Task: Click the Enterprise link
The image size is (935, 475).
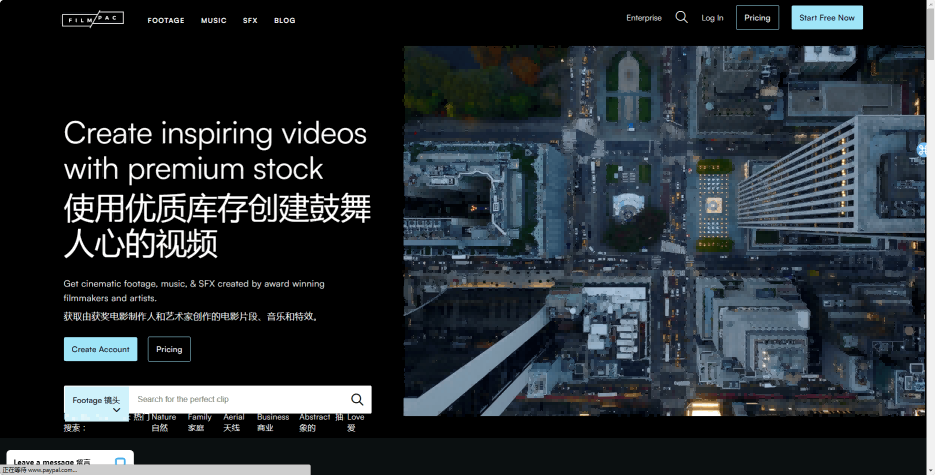Action: (644, 18)
